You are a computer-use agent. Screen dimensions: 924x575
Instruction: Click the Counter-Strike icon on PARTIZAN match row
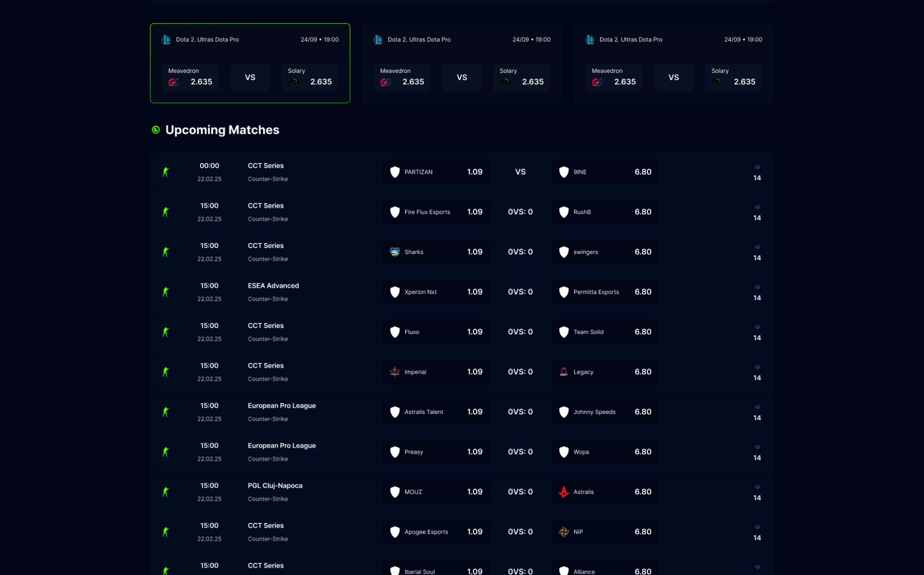(166, 172)
